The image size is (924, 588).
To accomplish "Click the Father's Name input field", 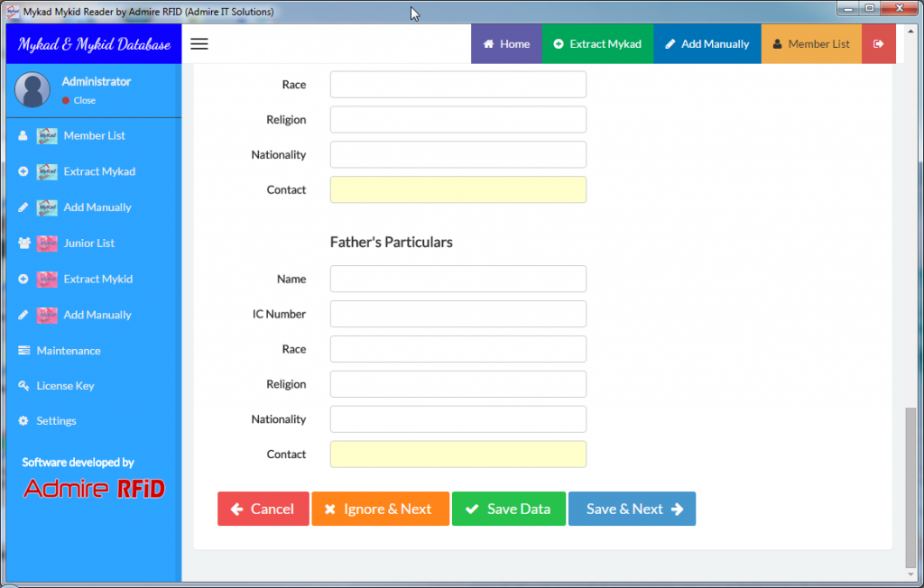I will [x=457, y=279].
